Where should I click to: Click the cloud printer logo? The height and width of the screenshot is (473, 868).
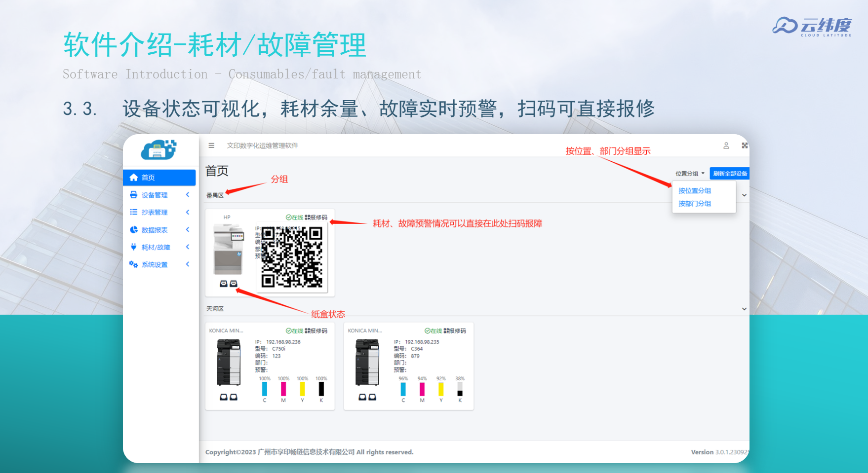coord(158,149)
